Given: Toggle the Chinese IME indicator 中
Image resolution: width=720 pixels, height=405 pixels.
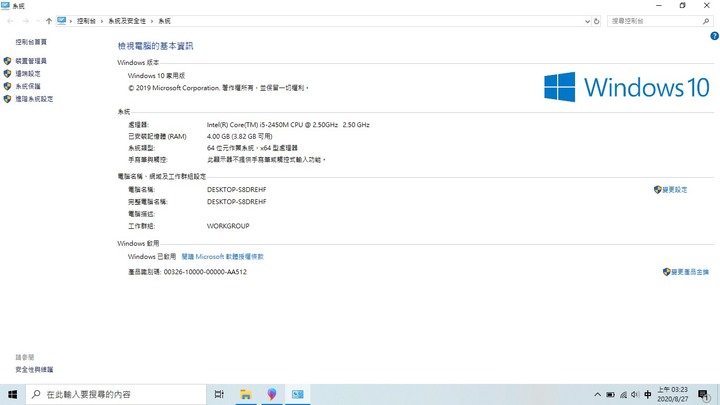Looking at the screenshot, I should pos(648,394).
